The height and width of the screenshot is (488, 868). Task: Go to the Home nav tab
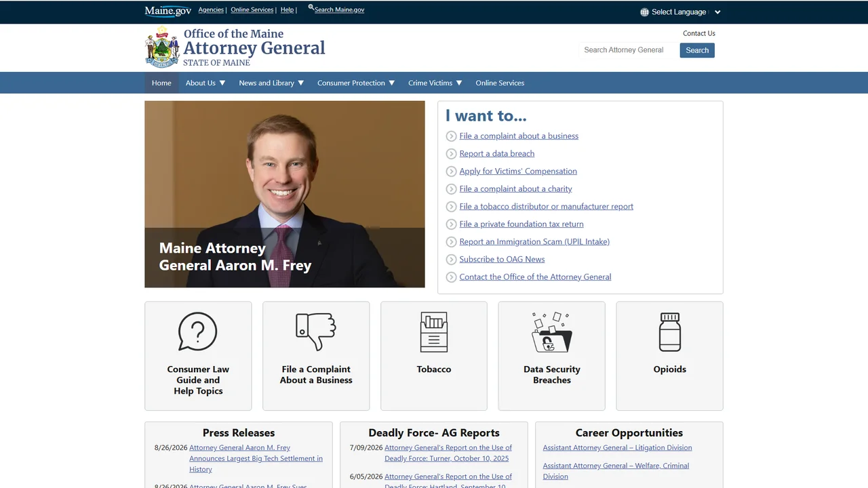(161, 83)
